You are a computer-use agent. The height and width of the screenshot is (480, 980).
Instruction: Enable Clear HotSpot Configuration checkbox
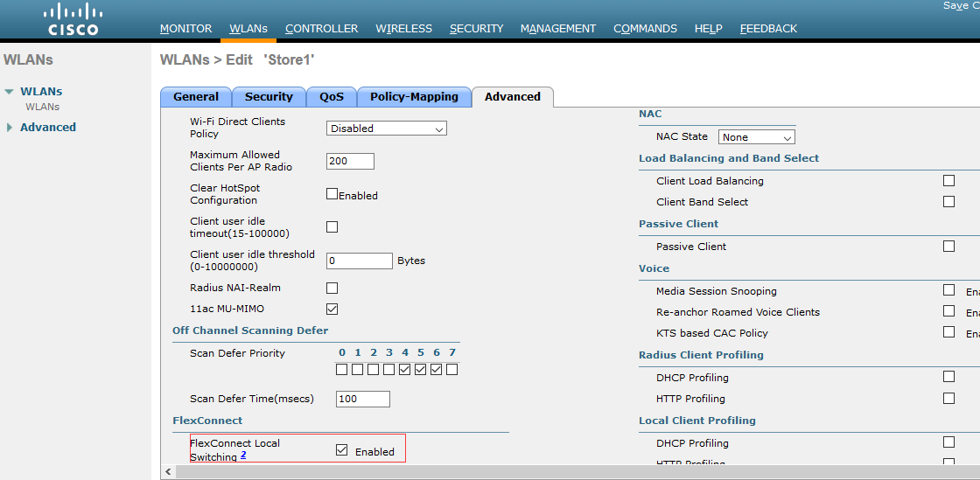332,193
